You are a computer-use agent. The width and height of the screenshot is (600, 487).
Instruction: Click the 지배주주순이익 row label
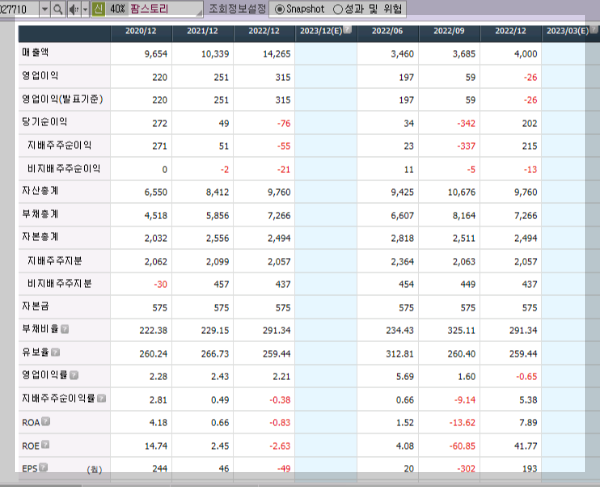[x=59, y=145]
